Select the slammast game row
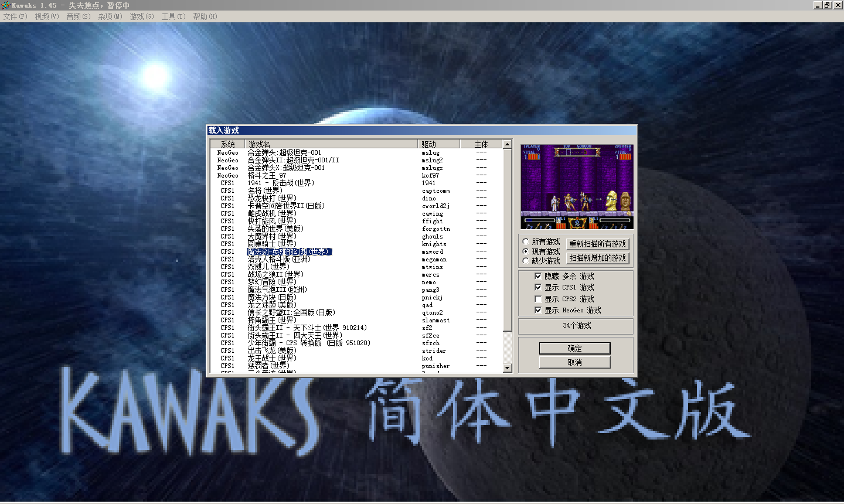844x504 pixels. click(x=356, y=320)
